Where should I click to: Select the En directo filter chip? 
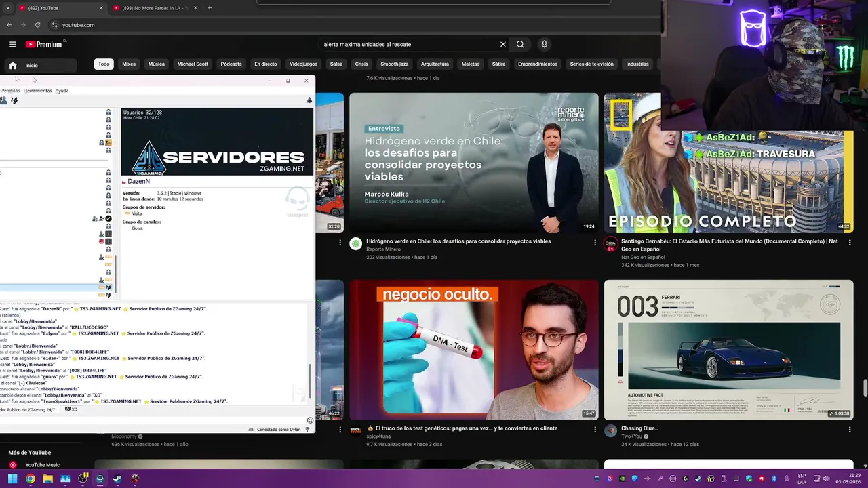pos(266,64)
